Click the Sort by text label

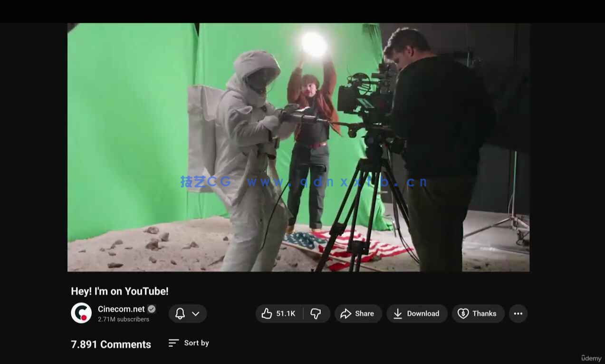pyautogui.click(x=196, y=343)
